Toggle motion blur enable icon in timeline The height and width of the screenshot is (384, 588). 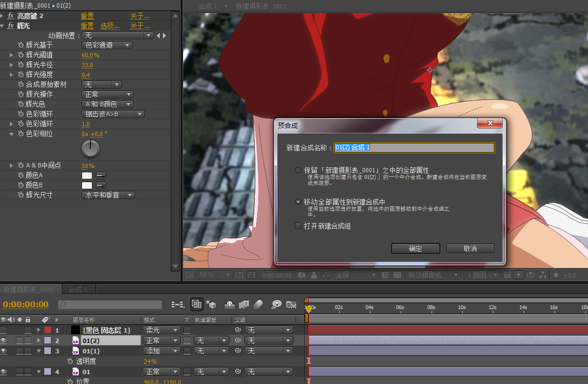coord(258,304)
